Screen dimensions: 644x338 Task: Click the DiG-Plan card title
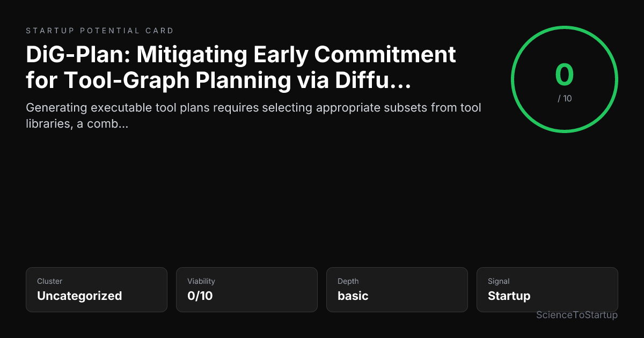pos(241,67)
